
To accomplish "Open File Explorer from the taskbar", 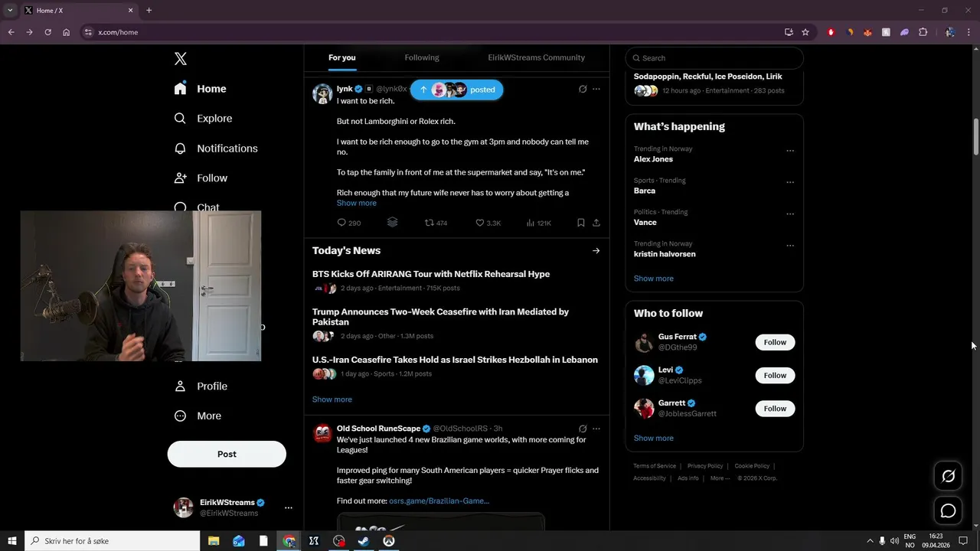I will [x=214, y=541].
